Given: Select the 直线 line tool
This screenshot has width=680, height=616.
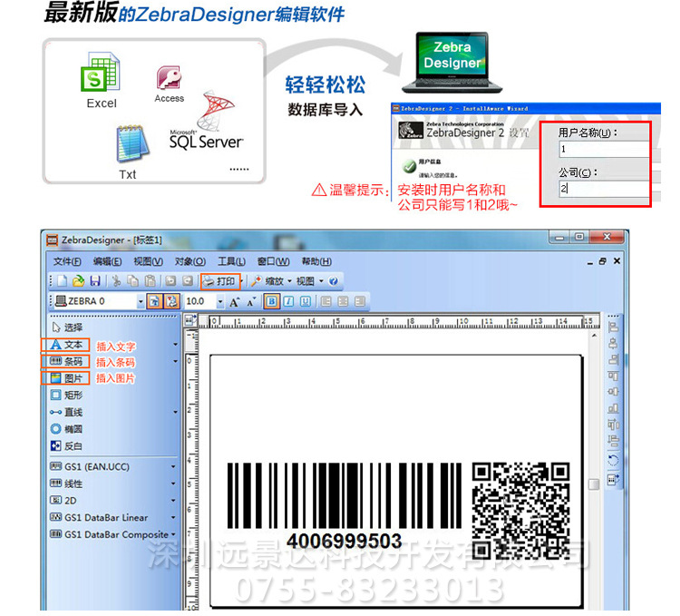Looking at the screenshot, I should pyautogui.click(x=66, y=412).
